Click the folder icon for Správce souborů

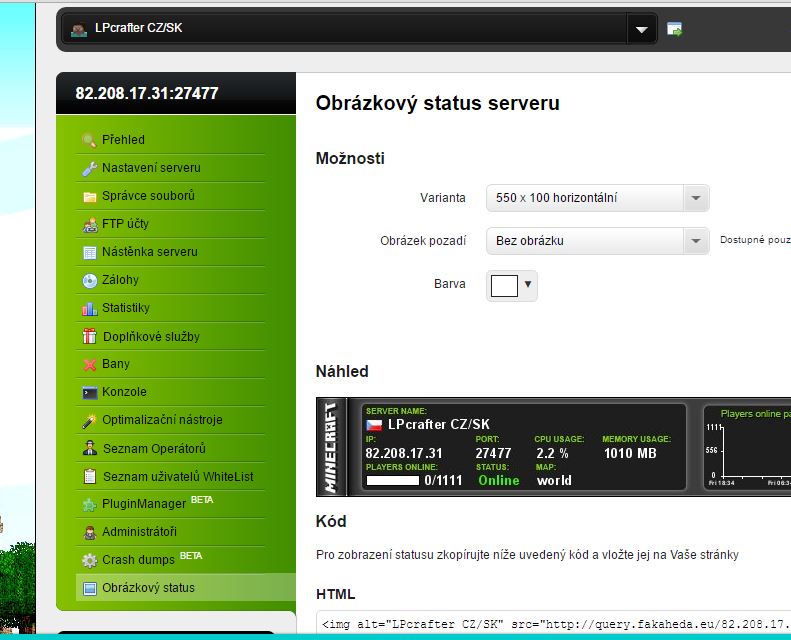point(89,196)
